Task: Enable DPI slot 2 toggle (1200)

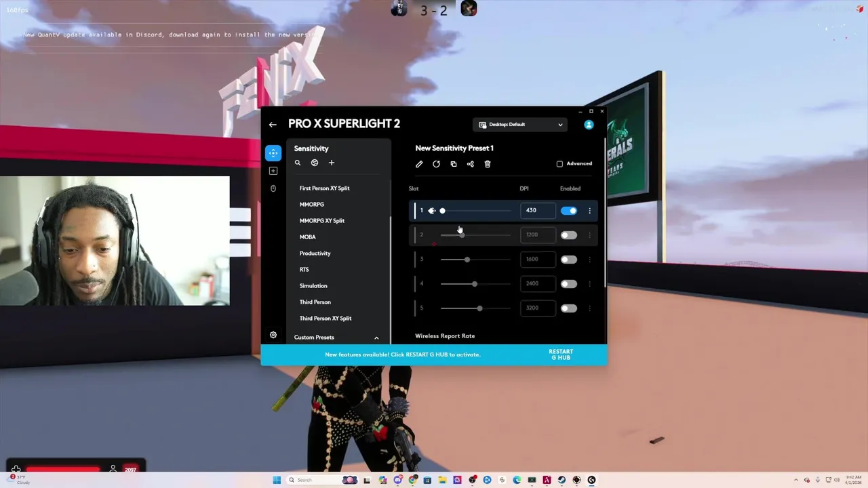Action: click(569, 235)
